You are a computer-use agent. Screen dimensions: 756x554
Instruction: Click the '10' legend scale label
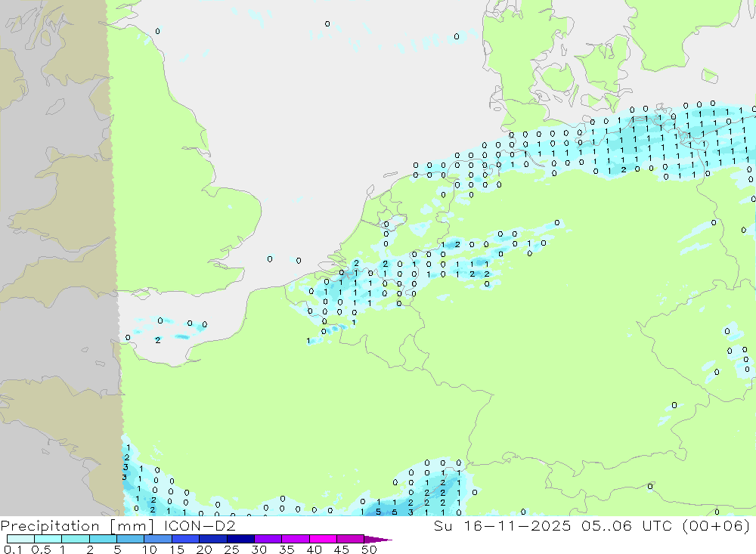(150, 549)
